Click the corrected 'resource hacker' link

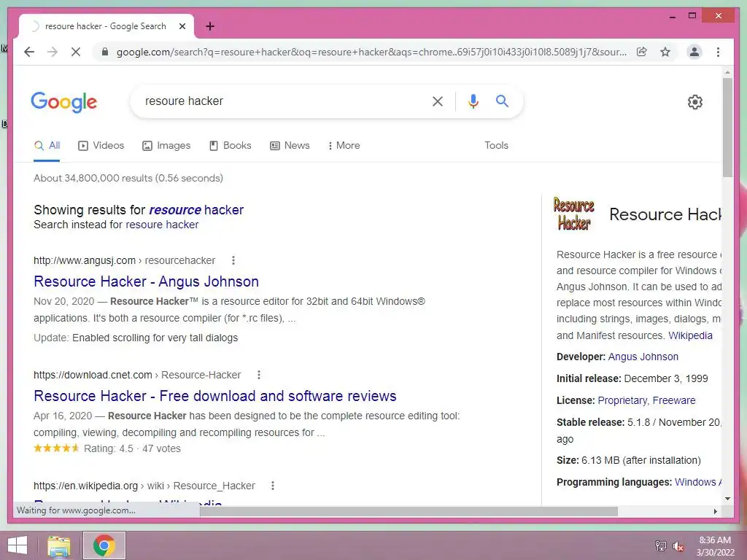(196, 210)
